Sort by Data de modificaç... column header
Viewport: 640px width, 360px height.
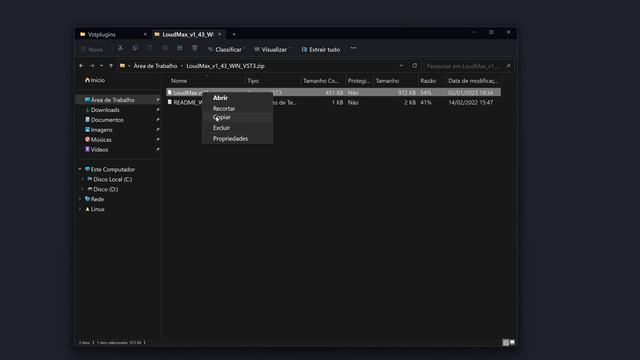473,81
